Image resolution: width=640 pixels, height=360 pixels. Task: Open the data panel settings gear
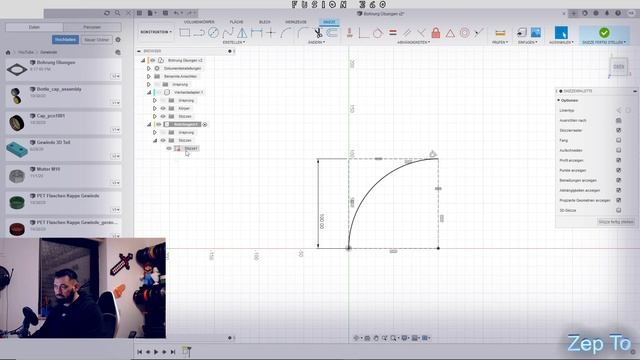[x=118, y=40]
